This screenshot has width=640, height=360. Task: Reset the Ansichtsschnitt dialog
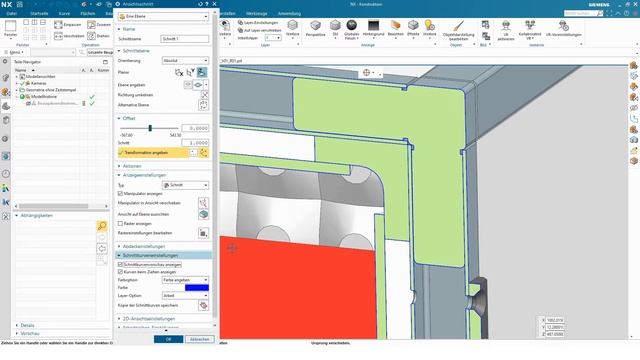(x=200, y=4)
